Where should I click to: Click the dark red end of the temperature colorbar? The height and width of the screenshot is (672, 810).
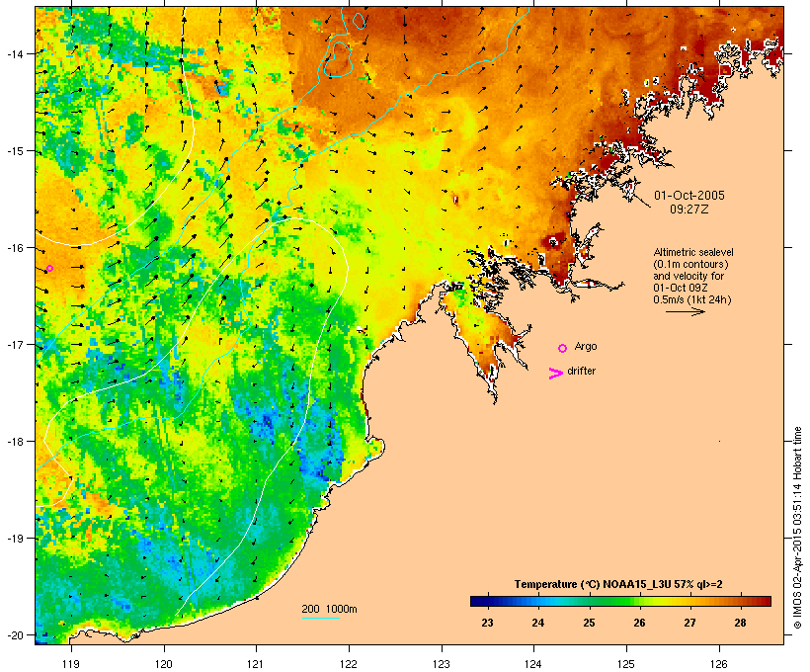coord(766,601)
